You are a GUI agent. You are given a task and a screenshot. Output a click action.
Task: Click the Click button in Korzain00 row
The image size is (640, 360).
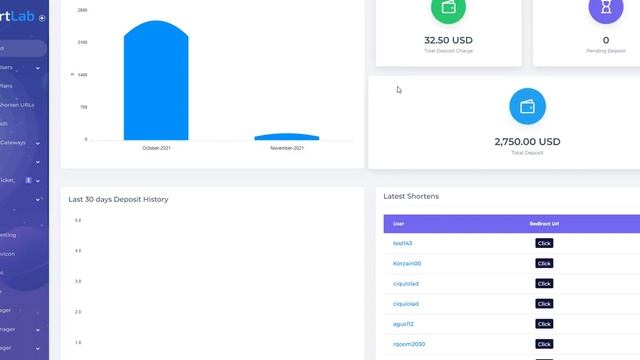click(x=544, y=263)
